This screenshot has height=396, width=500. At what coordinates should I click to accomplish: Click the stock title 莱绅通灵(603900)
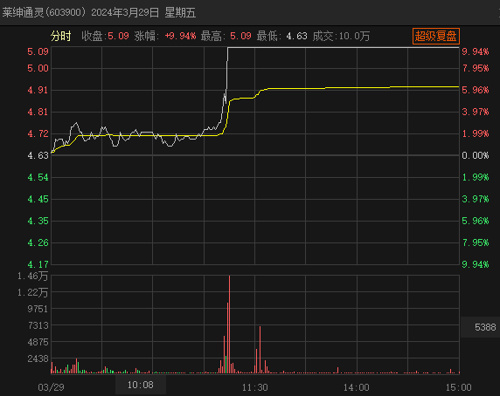(x=44, y=13)
